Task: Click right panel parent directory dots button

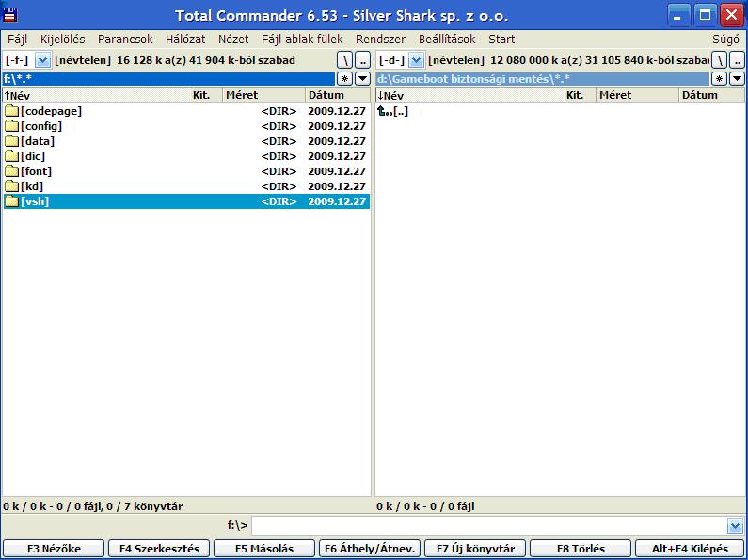Action: (x=739, y=60)
